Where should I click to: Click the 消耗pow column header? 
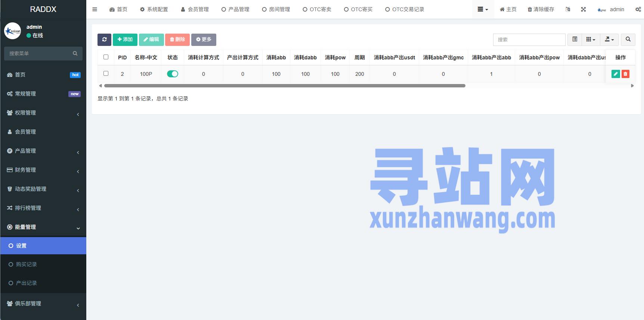pos(335,58)
